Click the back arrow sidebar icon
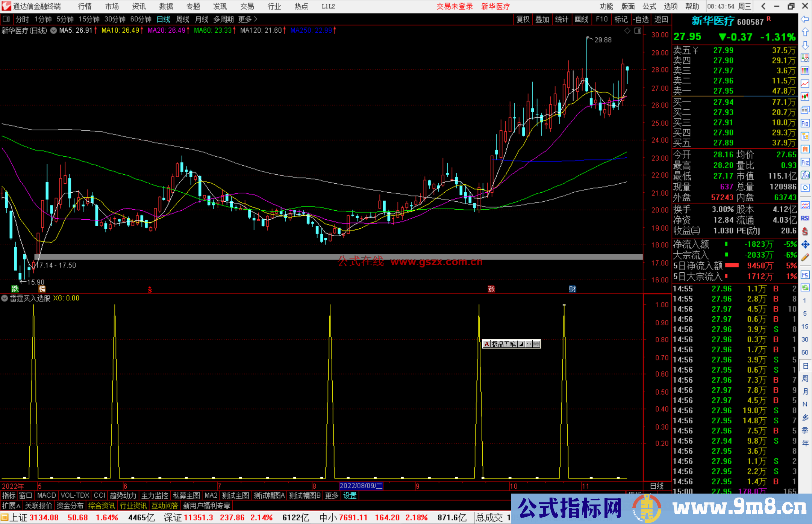 point(805,19)
